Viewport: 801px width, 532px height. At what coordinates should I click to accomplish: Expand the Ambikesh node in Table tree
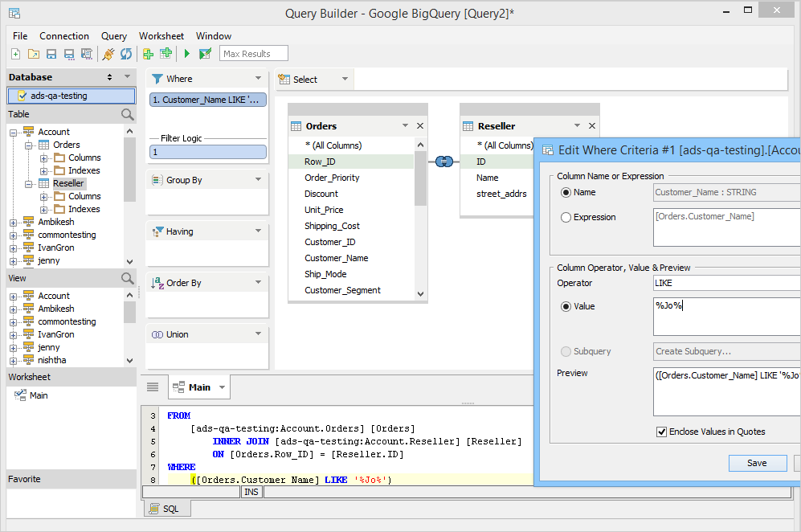tap(14, 223)
